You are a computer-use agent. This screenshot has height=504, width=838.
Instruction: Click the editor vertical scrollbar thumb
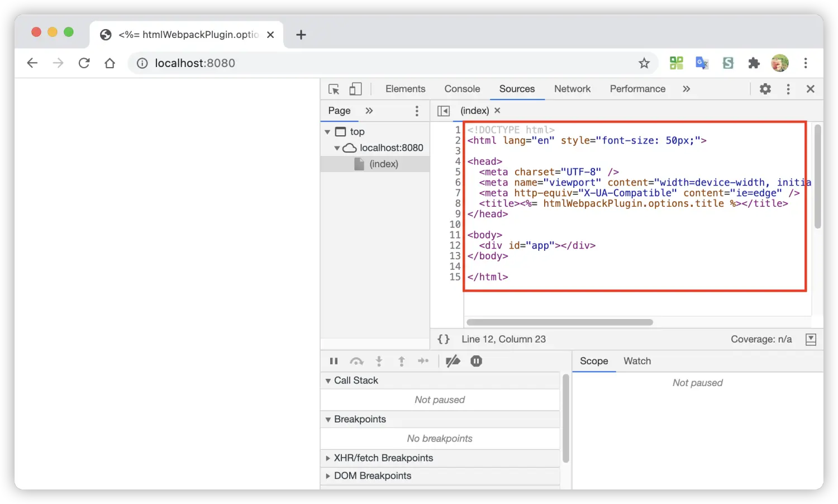[x=818, y=177]
